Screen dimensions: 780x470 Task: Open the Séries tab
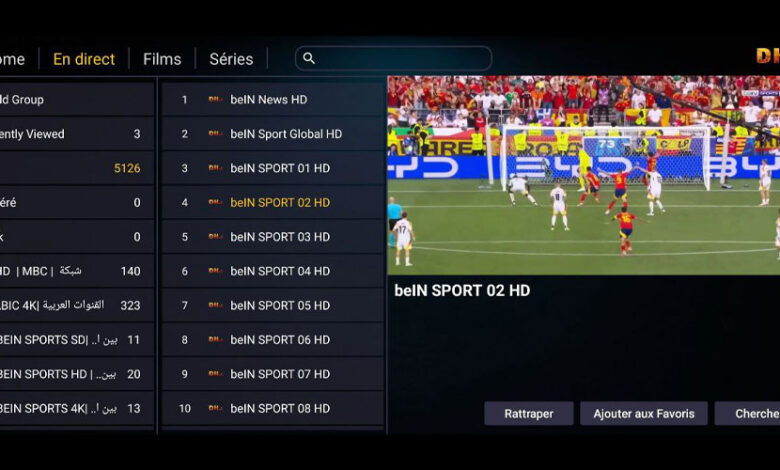click(231, 59)
